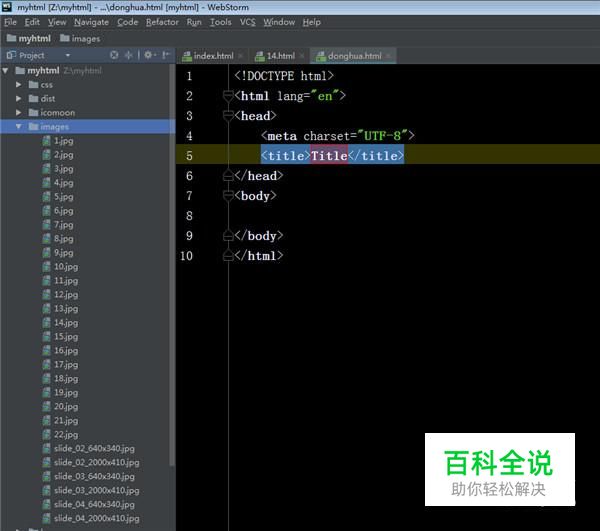The image size is (600, 531).
Task: Close the donghua.html tab
Action: tap(388, 56)
